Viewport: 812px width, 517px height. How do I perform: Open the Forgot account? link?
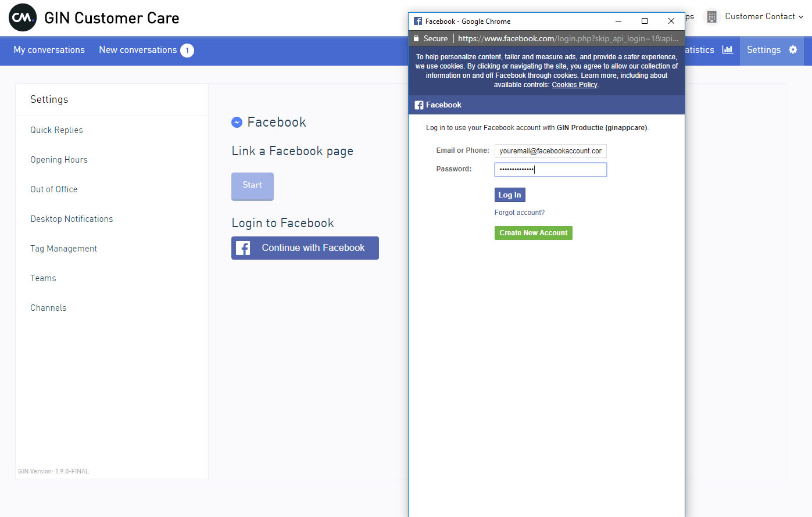[x=520, y=213]
